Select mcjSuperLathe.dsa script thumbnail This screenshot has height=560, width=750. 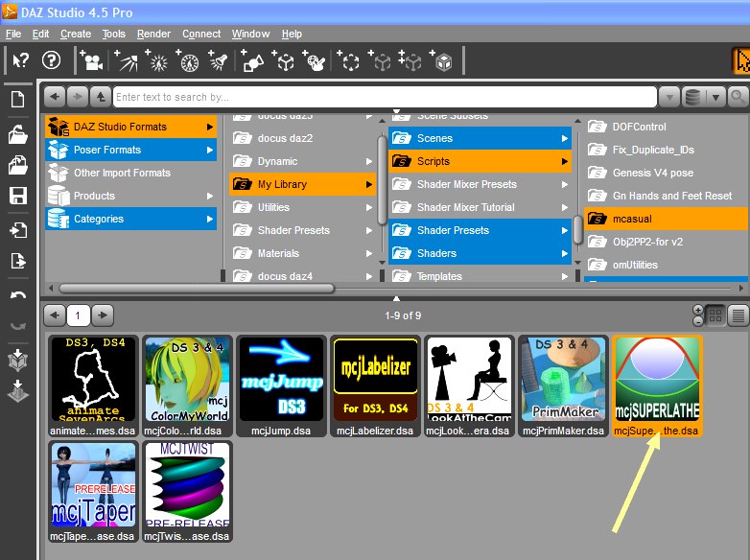tap(657, 385)
